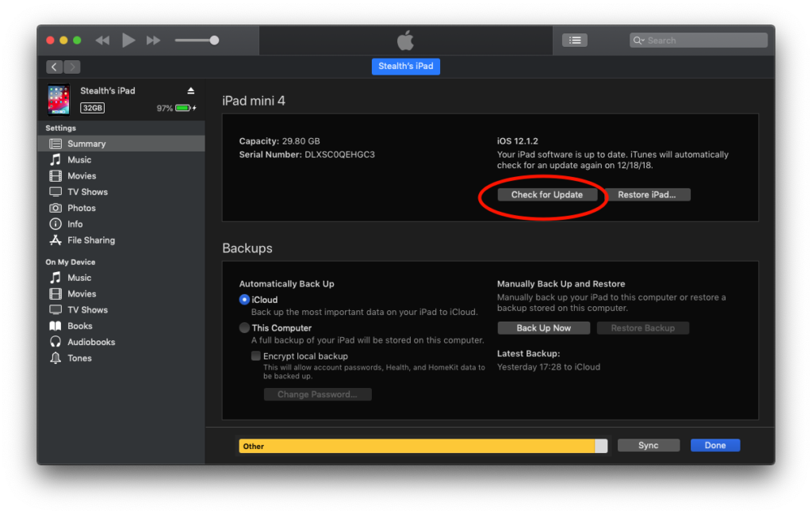Eject Stealth's iPad using eject icon

190,91
